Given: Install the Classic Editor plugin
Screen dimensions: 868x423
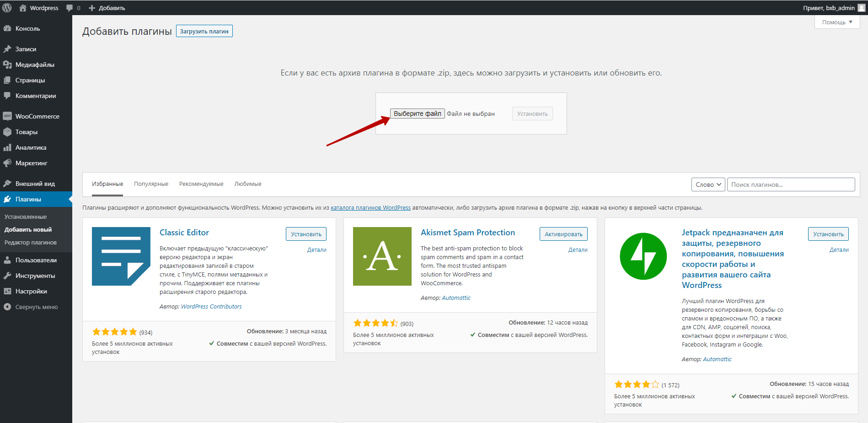Looking at the screenshot, I should point(306,234).
